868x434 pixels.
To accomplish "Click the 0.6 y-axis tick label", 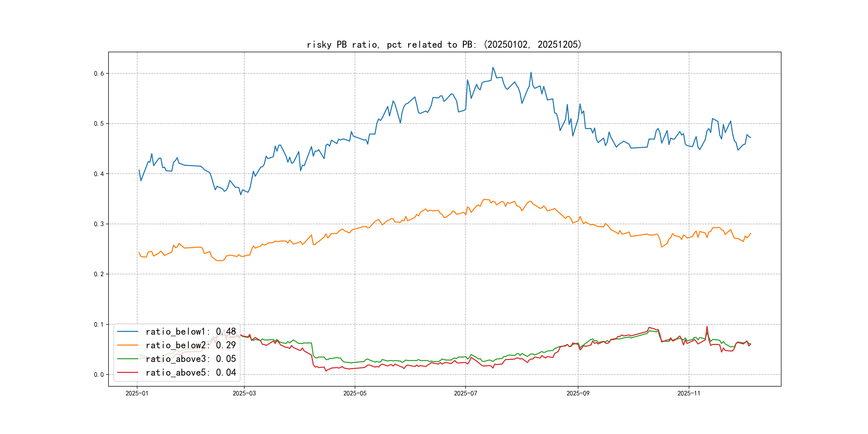I will click(x=99, y=73).
